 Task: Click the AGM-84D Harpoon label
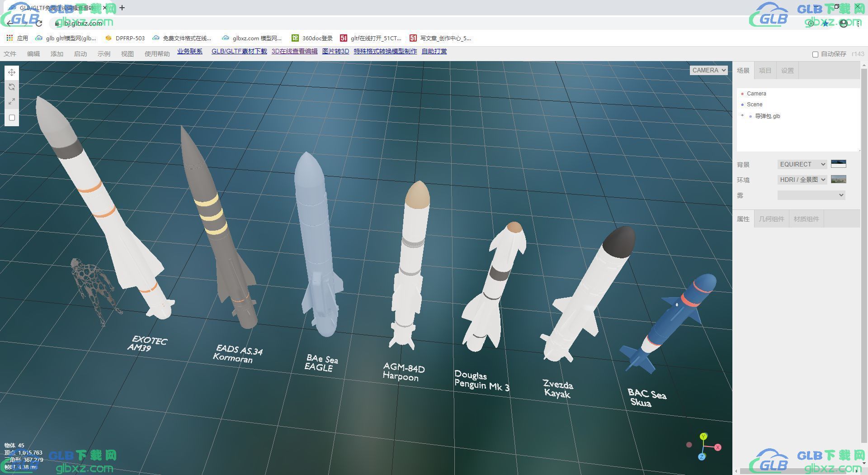403,372
